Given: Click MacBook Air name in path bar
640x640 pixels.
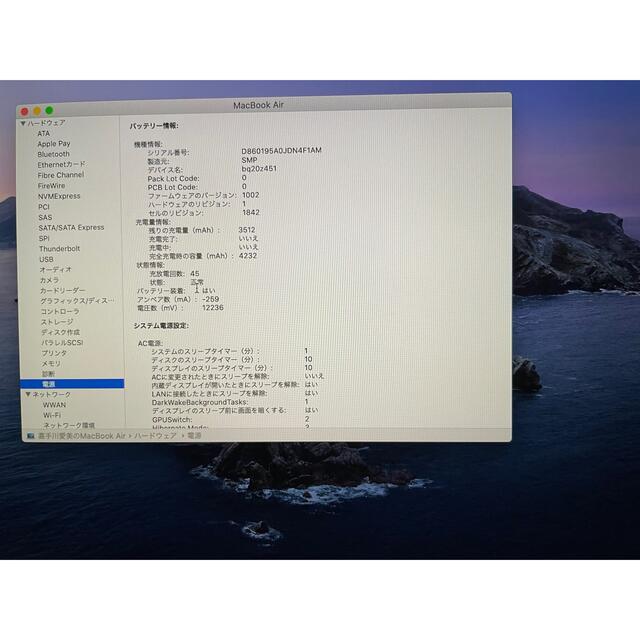Looking at the screenshot, I should tap(82, 436).
